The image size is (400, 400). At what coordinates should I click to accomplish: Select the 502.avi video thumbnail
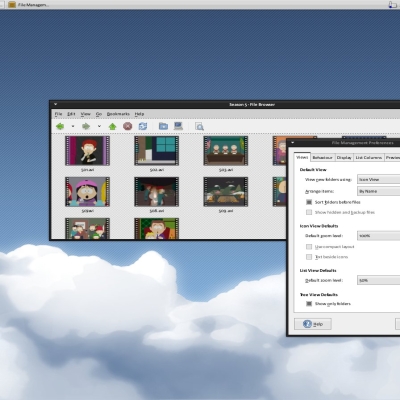pyautogui.click(x=157, y=151)
